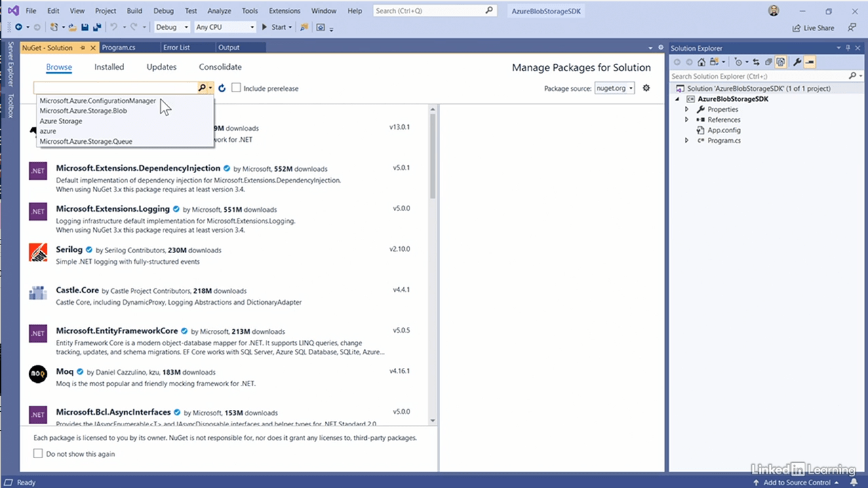This screenshot has height=488, width=868.
Task: Open the Package source nuget.org dropdown
Action: click(614, 88)
